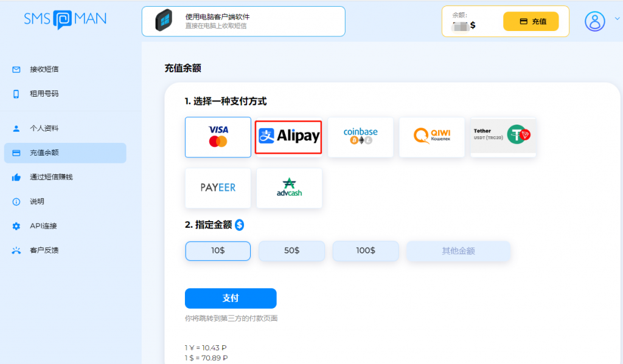
Task: Click the 充值余额 page heading
Action: coord(183,68)
